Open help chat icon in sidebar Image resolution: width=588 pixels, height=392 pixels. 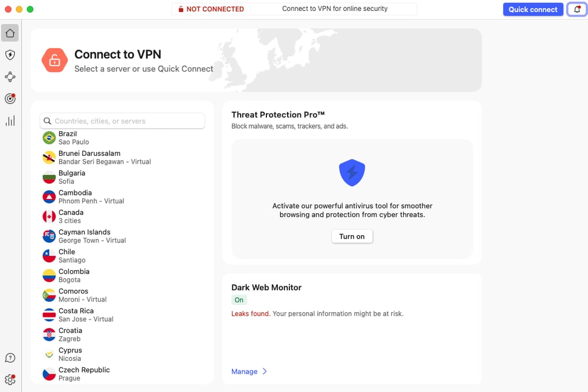click(x=10, y=358)
